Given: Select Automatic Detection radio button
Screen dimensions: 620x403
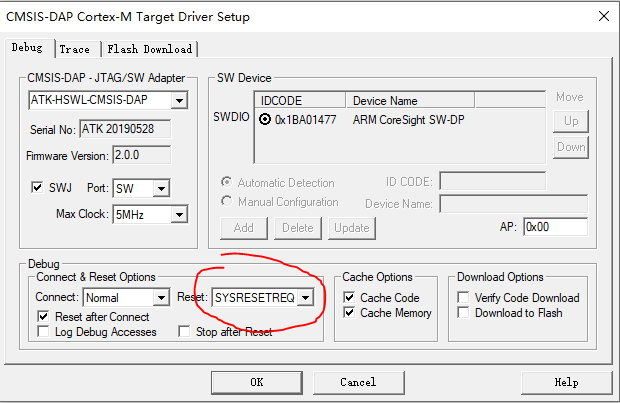Looking at the screenshot, I should [x=227, y=182].
